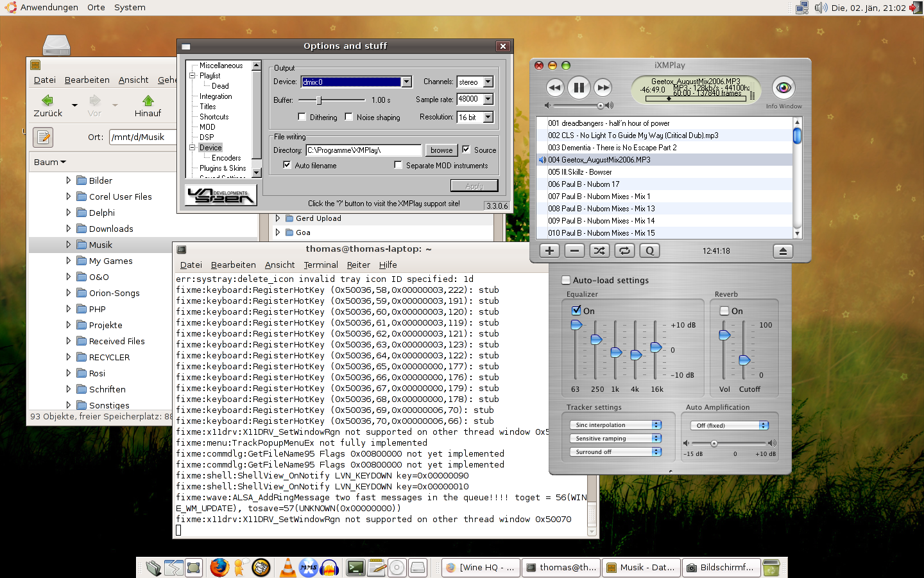Open the Terminal menu in terminal window
The height and width of the screenshot is (578, 924).
(320, 265)
